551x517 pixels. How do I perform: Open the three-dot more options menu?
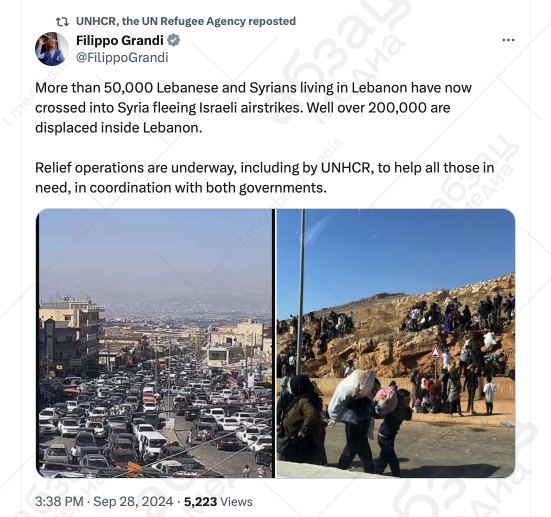508,40
